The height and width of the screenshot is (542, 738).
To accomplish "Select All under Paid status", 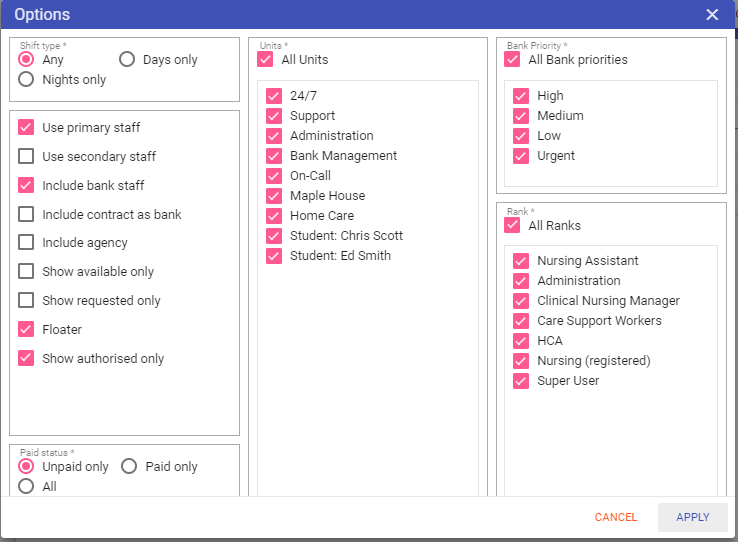I will (x=26, y=487).
